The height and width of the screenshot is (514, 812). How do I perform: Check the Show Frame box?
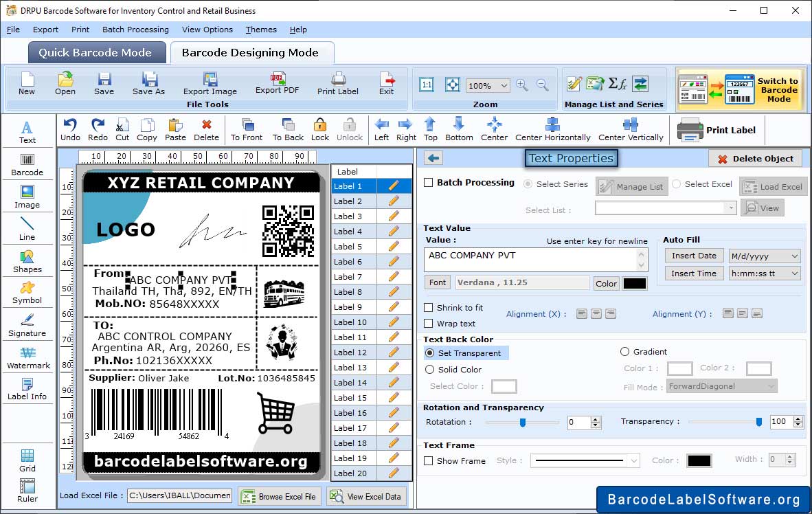(428, 460)
